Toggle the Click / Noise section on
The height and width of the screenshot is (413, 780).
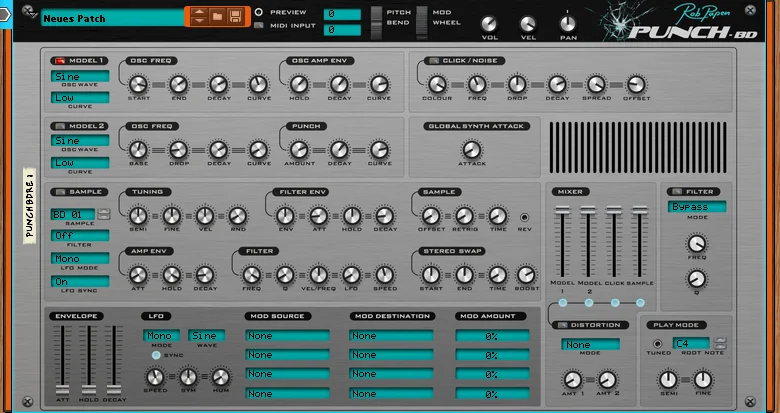click(x=434, y=61)
